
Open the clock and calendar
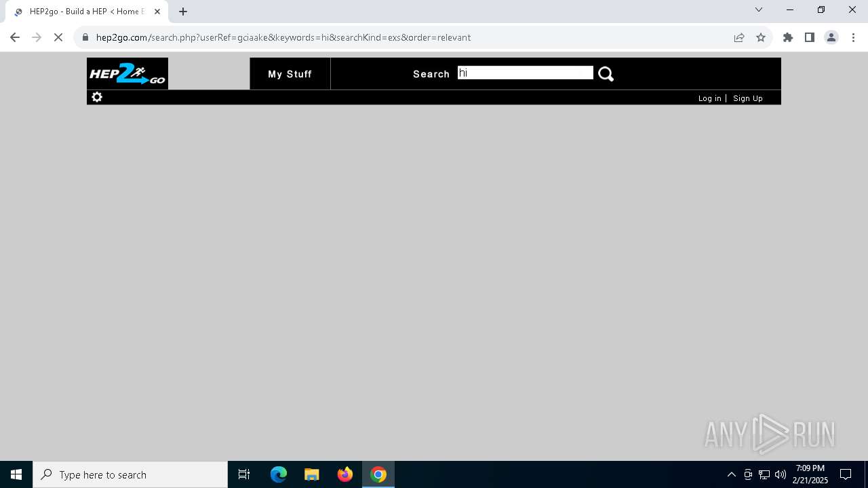pyautogui.click(x=810, y=474)
